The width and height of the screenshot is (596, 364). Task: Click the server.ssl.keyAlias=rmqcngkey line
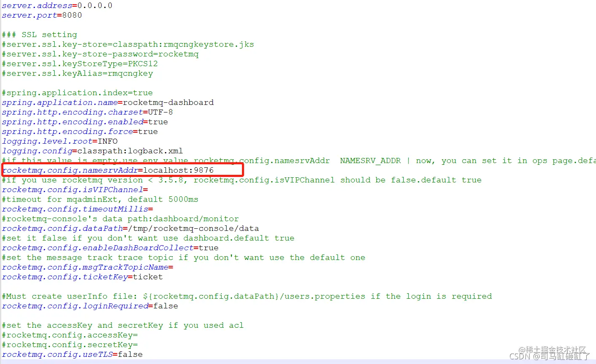[x=77, y=73]
